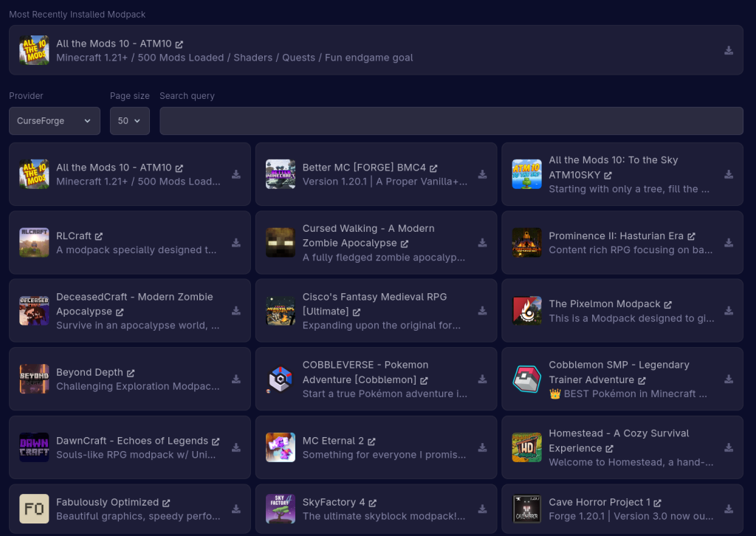Viewport: 756px width, 536px height.
Task: Click the COBBLEVERSE modpack thumbnail
Action: 281,379
